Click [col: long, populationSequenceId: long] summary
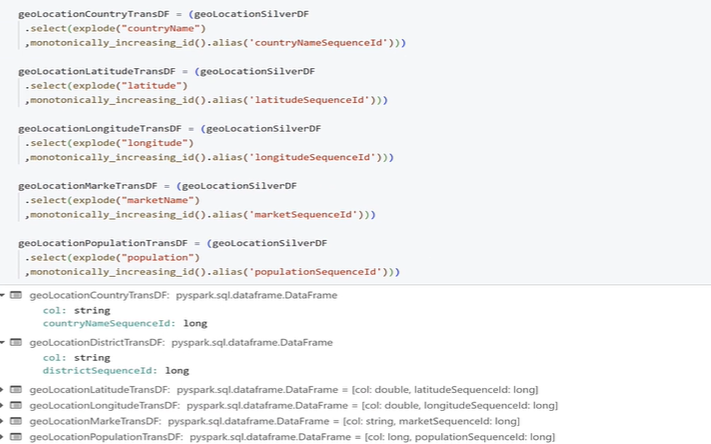The image size is (711, 444). pyautogui.click(x=460, y=437)
